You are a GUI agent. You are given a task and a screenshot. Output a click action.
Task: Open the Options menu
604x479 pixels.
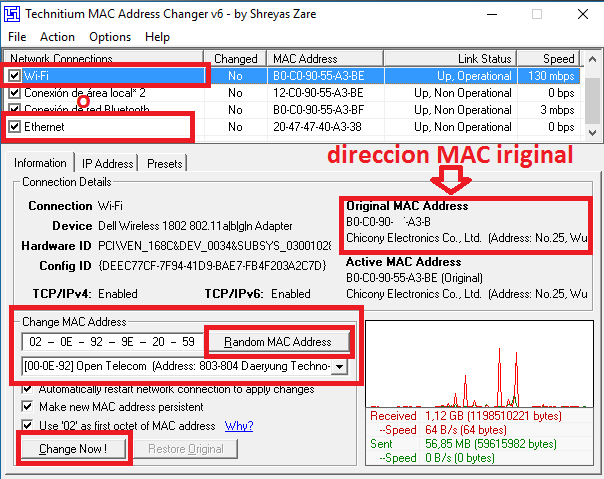click(x=110, y=37)
